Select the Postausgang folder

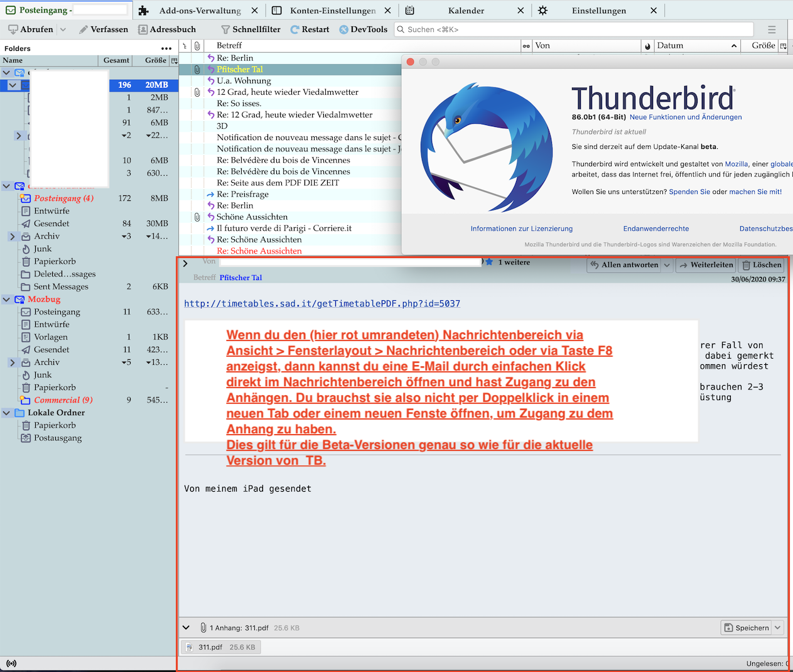click(x=58, y=438)
